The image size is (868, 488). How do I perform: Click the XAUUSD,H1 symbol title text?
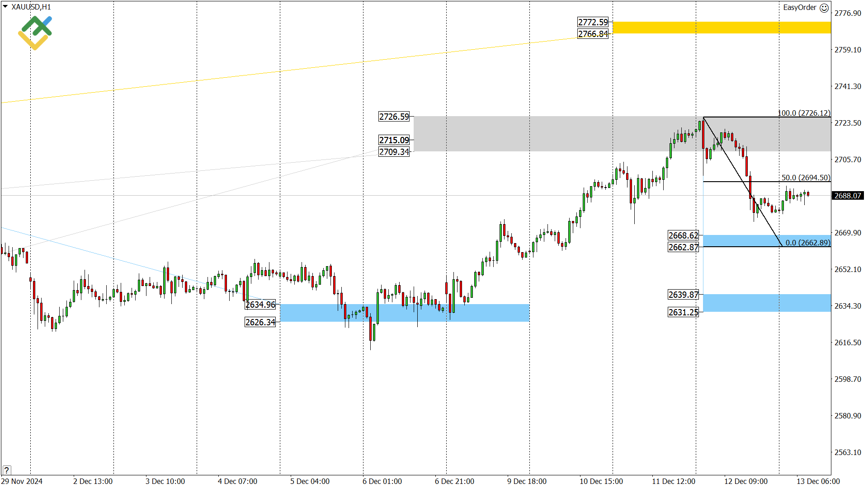point(31,7)
